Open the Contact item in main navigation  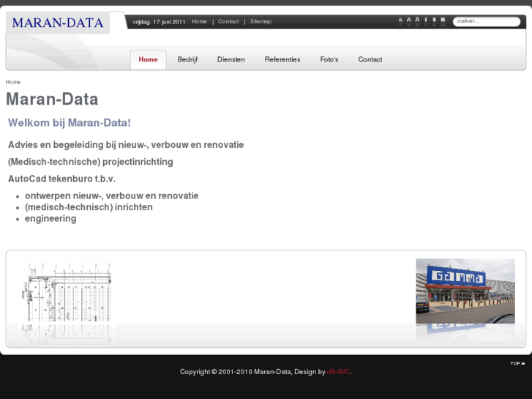click(370, 59)
